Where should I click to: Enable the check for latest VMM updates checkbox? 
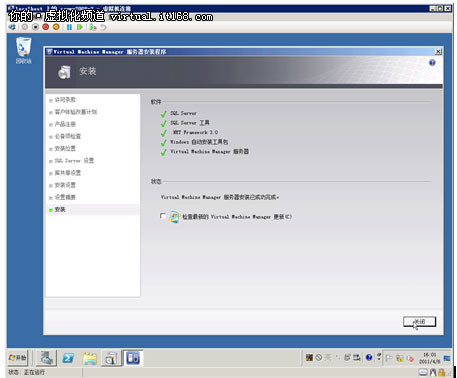(163, 216)
